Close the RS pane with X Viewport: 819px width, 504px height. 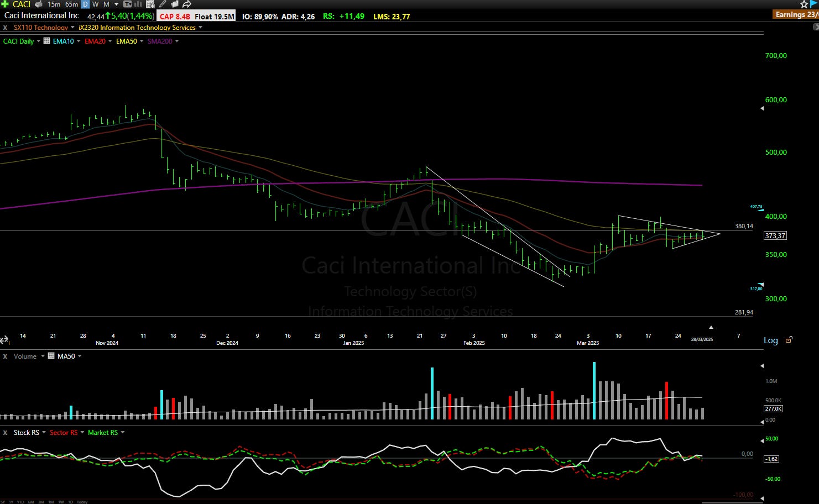pos(5,433)
